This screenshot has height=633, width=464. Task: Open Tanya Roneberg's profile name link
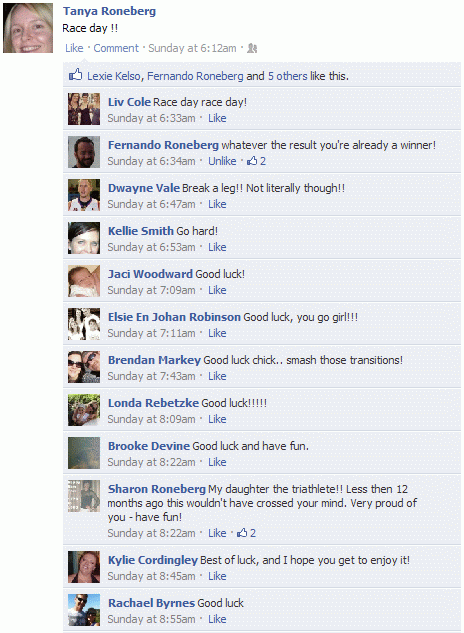click(109, 11)
